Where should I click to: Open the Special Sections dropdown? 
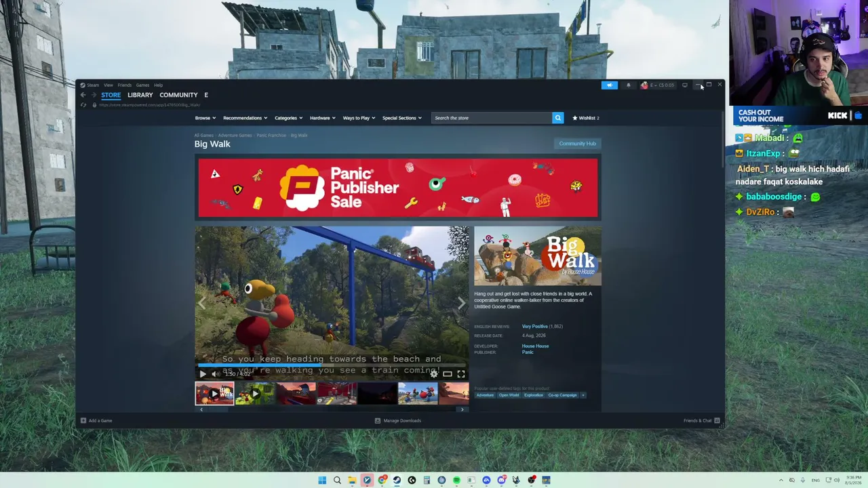402,118
